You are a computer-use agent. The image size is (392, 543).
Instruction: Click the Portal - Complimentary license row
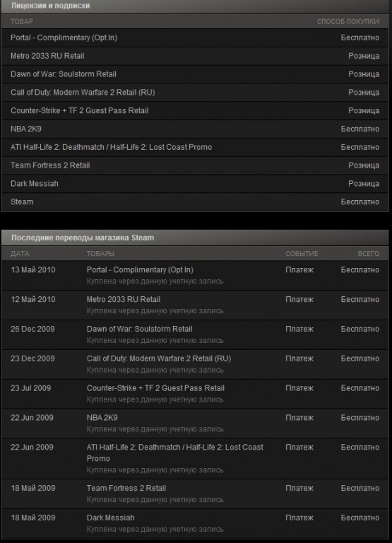pos(195,37)
